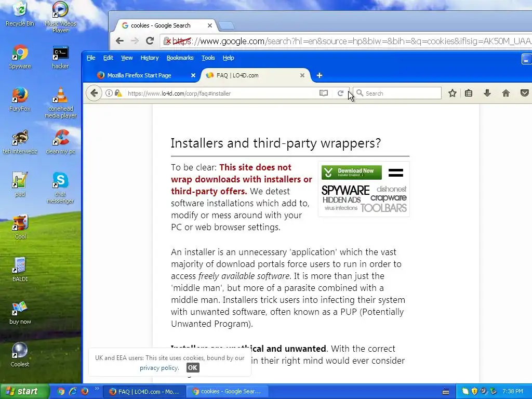Toggle reader view in Firefox address bar
Viewport: 532px width, 399px height.
tap(324, 93)
